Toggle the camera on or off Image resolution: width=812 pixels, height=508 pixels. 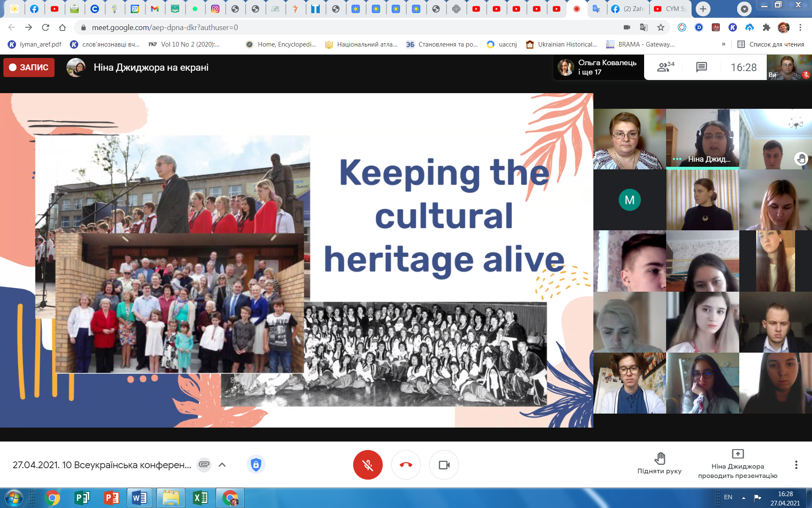444,465
